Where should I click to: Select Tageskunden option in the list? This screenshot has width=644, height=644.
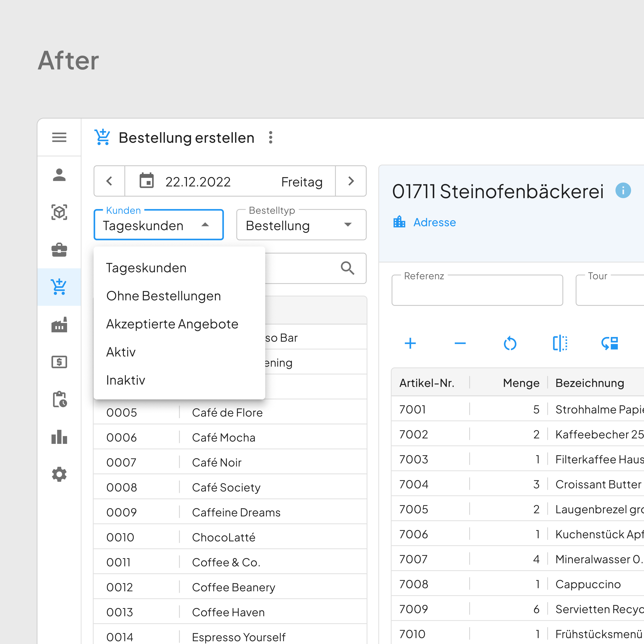point(179,268)
